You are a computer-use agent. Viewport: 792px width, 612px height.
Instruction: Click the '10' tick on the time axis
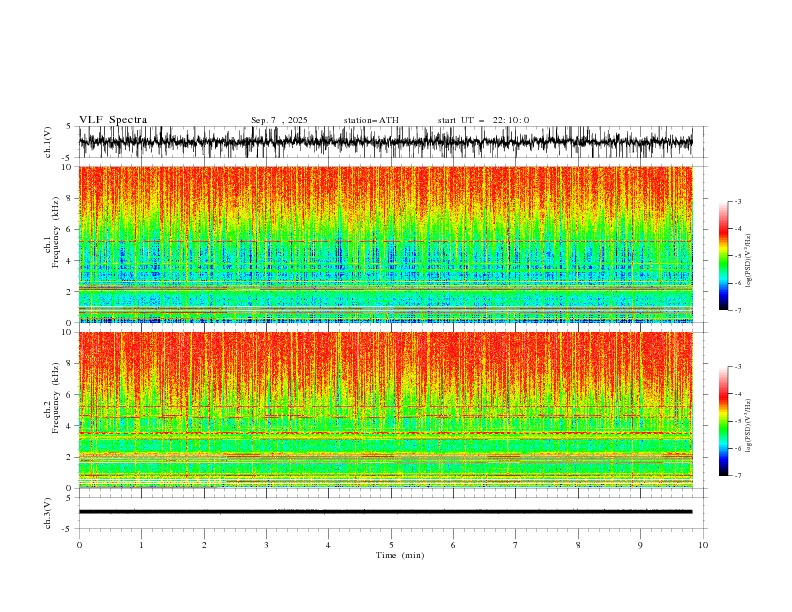click(x=703, y=545)
